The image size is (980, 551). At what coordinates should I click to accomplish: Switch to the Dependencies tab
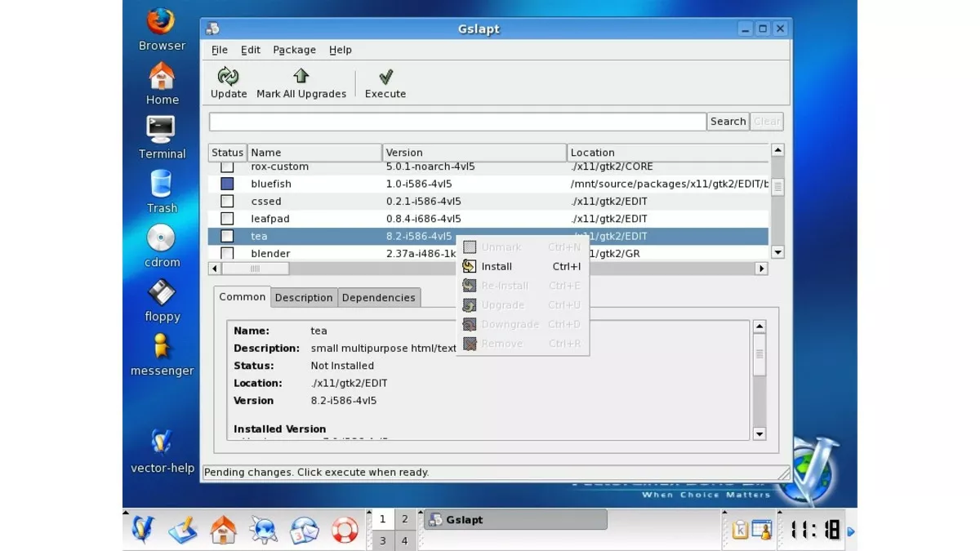[379, 298]
